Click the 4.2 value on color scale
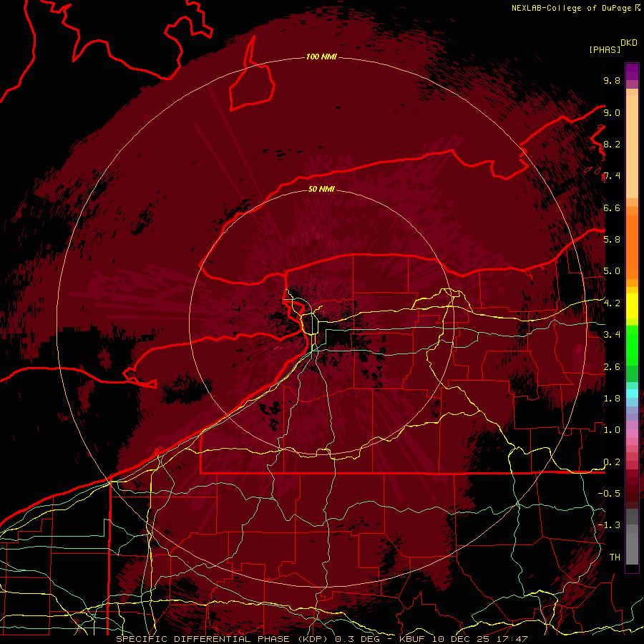This screenshot has width=644, height=644. pos(612,303)
